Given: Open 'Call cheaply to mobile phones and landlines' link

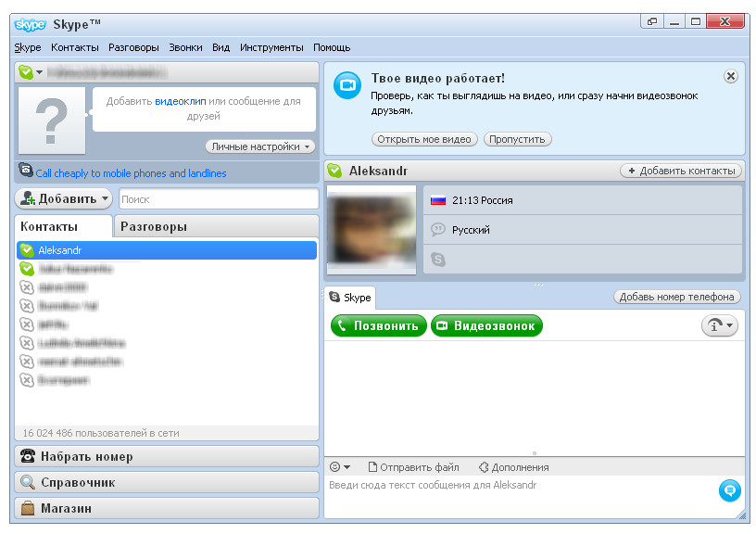Looking at the screenshot, I should [x=131, y=173].
